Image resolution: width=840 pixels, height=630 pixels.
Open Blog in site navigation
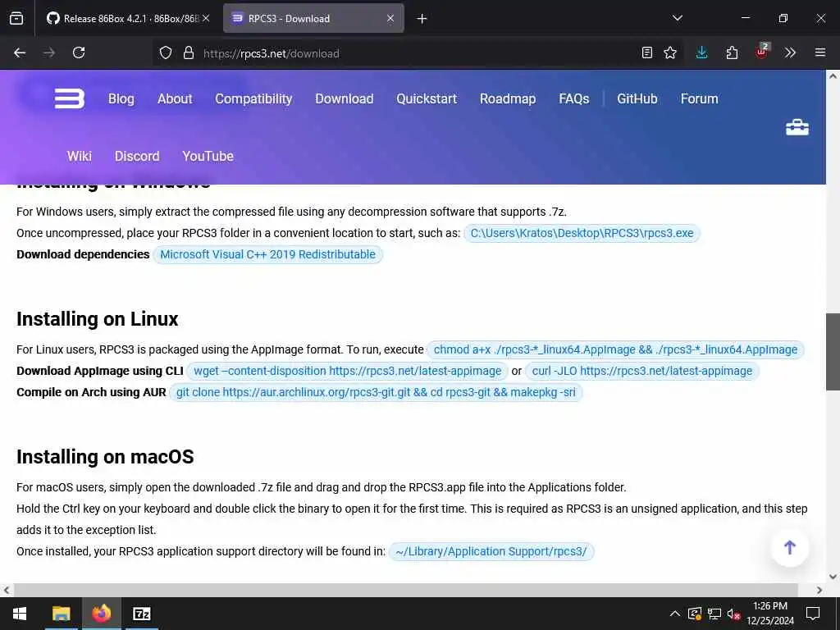pos(121,98)
